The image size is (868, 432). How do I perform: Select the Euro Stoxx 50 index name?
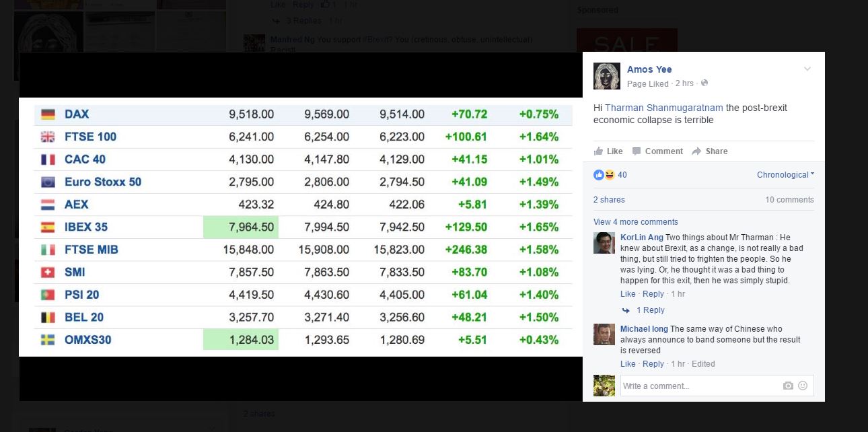[x=103, y=182]
